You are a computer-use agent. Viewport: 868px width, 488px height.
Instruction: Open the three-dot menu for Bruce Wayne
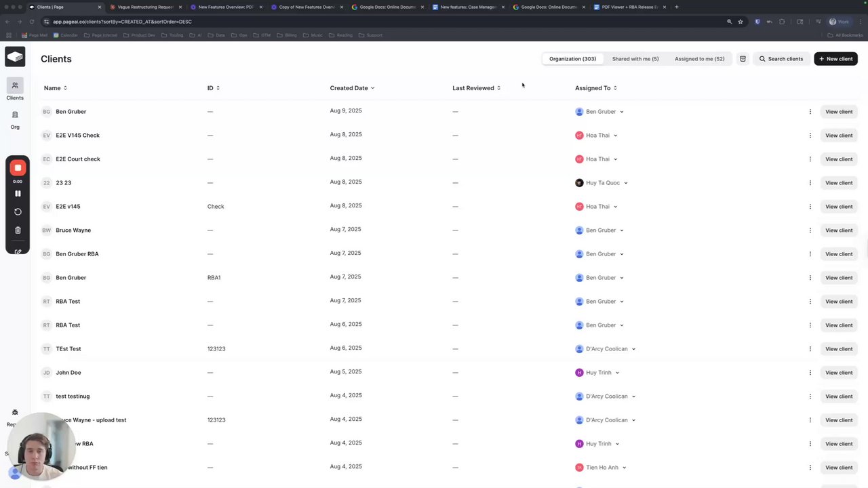(810, 230)
